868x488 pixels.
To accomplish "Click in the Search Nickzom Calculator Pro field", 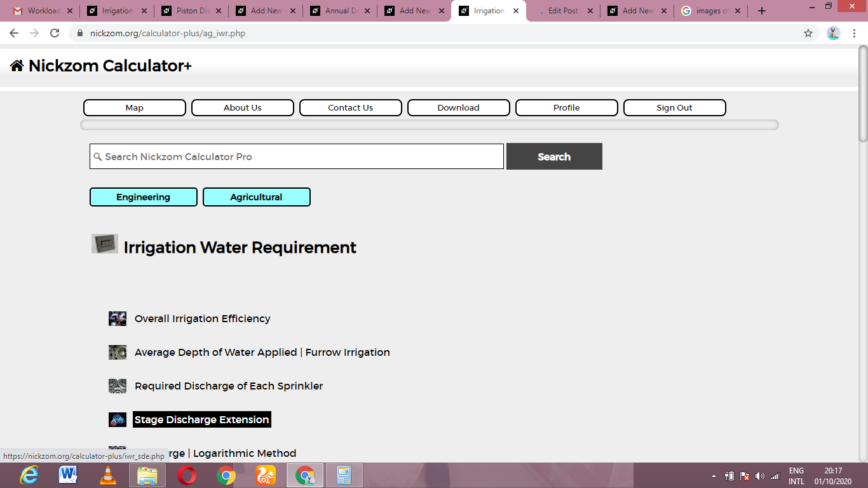I will click(x=297, y=156).
